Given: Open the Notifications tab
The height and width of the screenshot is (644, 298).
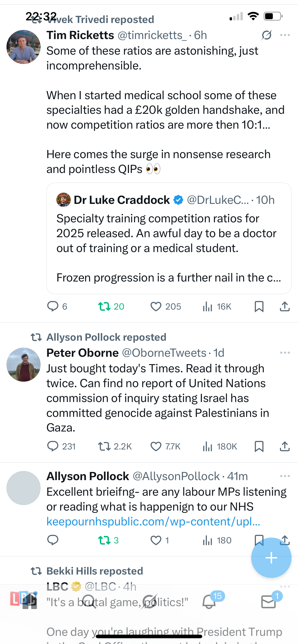Looking at the screenshot, I should pyautogui.click(x=209, y=602).
